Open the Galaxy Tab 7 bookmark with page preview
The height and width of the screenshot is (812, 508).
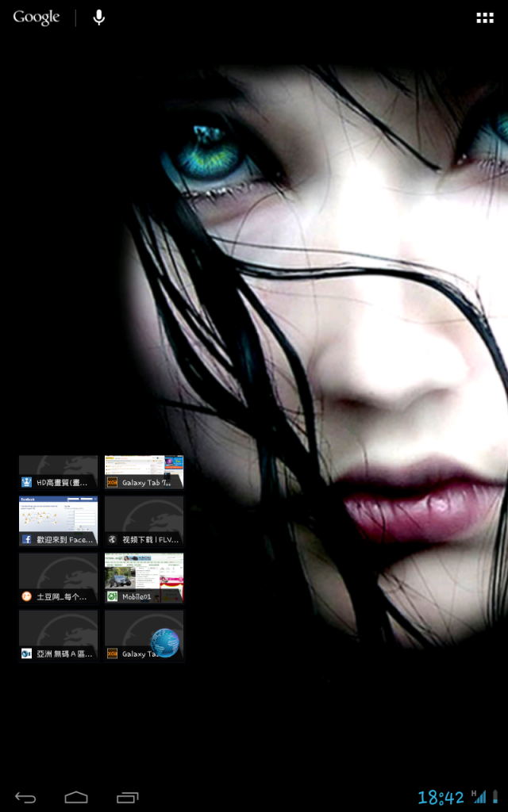pyautogui.click(x=144, y=473)
